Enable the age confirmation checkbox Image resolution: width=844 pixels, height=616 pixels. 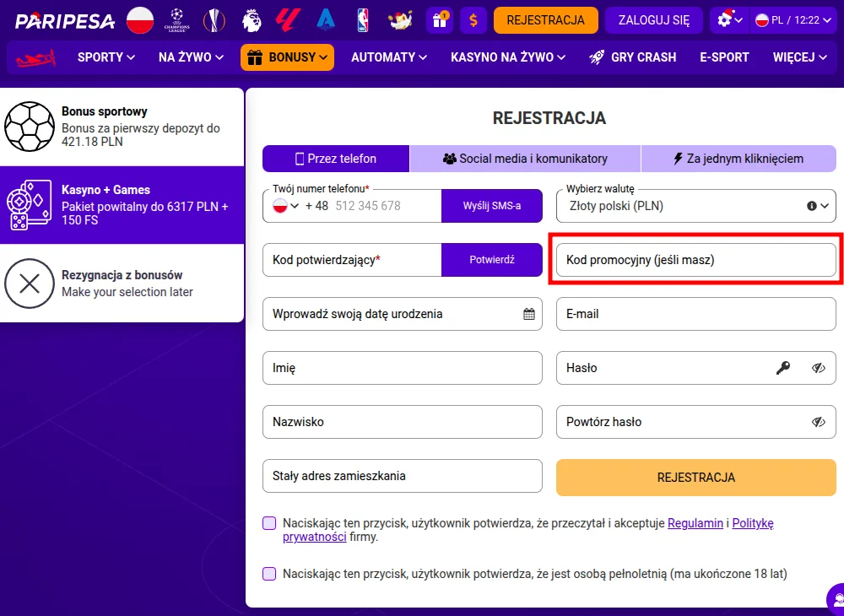pos(268,573)
